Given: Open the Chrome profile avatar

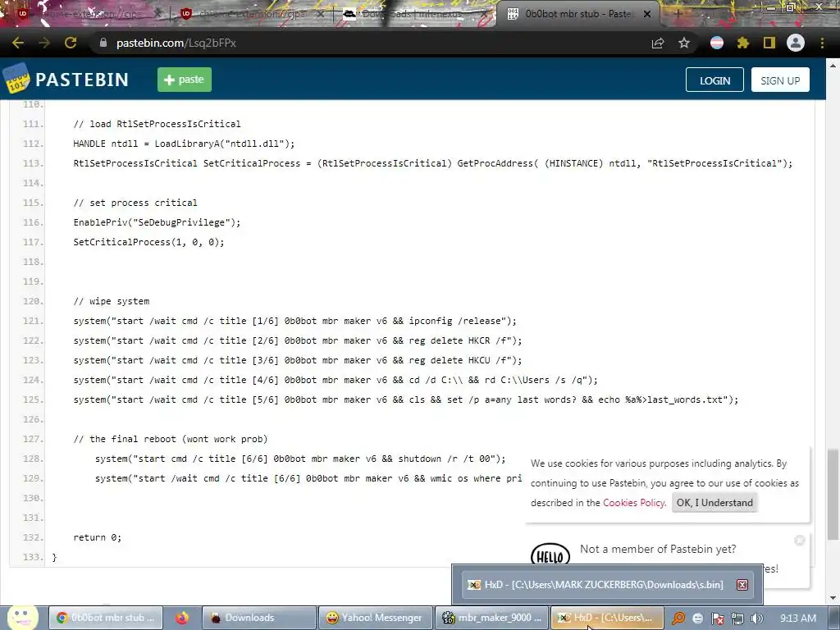Looking at the screenshot, I should 796,43.
